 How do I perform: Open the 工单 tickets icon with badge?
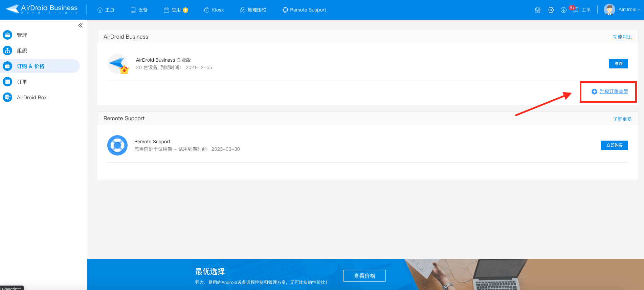point(580,9)
